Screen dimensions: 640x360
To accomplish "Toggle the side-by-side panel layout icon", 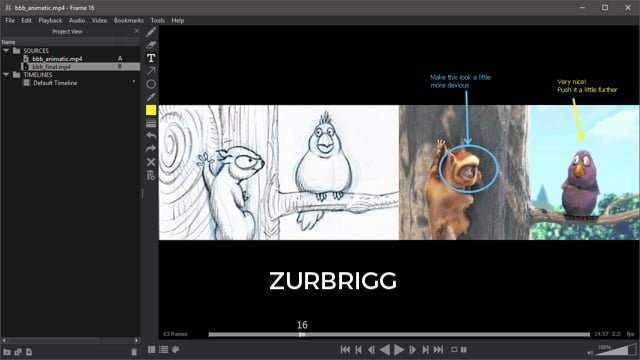I will click(x=151, y=349).
